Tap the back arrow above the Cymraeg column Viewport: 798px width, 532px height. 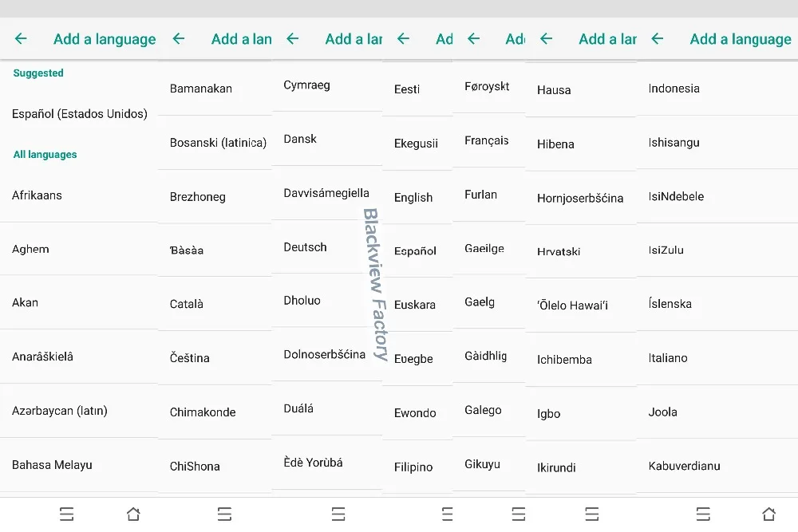point(293,38)
